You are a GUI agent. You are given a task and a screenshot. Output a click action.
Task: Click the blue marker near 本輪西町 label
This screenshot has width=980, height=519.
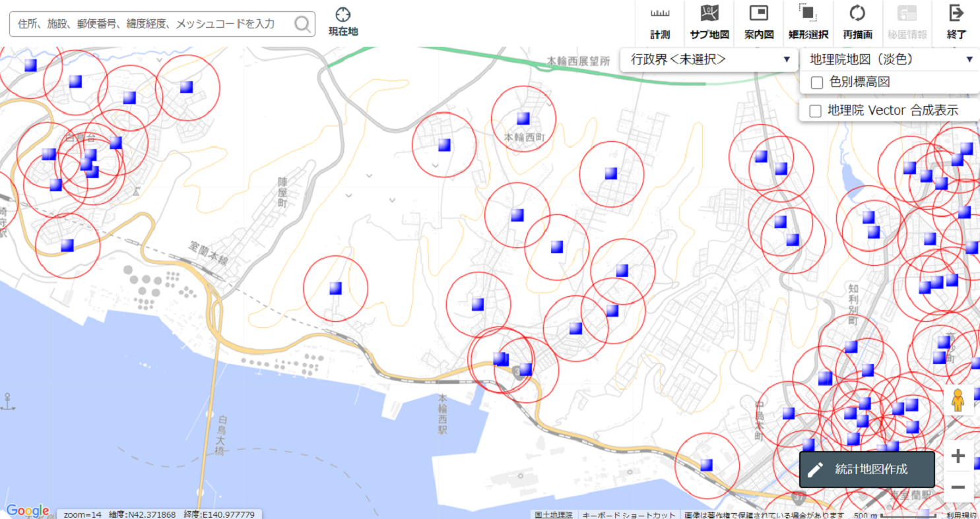tap(523, 118)
